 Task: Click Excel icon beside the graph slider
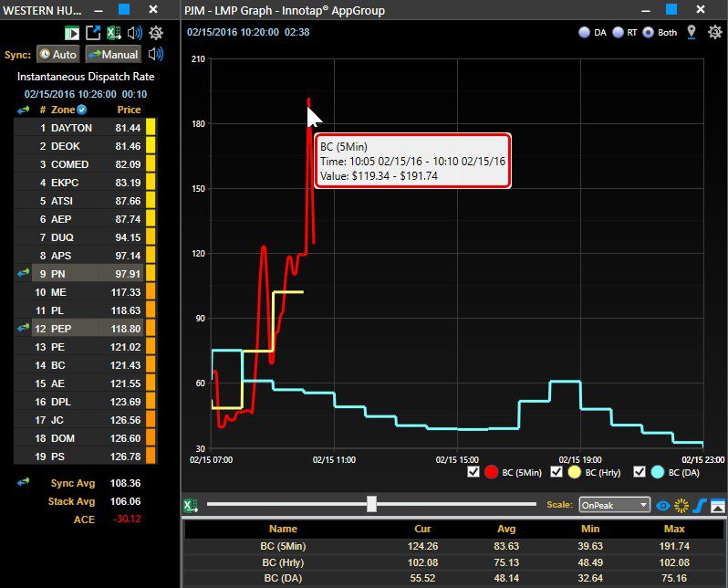[x=191, y=505]
